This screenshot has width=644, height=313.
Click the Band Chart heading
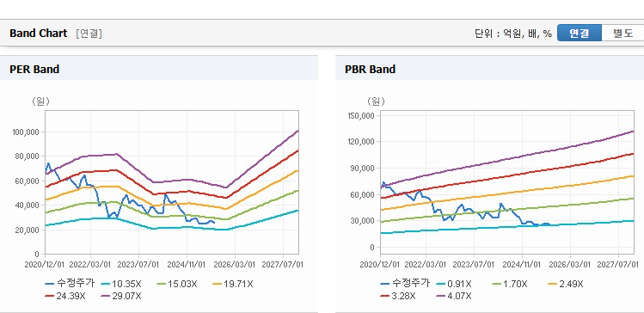coord(38,34)
